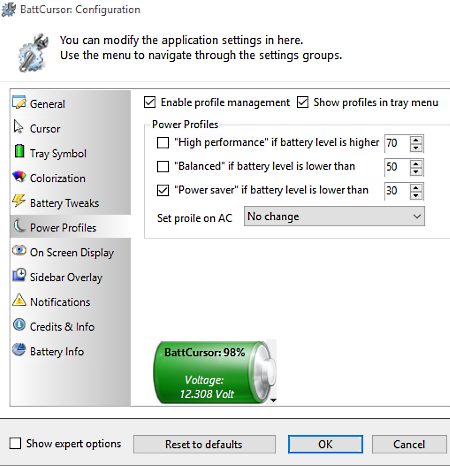
Task: Uncheck the Power saver profile checkbox
Action: point(163,190)
